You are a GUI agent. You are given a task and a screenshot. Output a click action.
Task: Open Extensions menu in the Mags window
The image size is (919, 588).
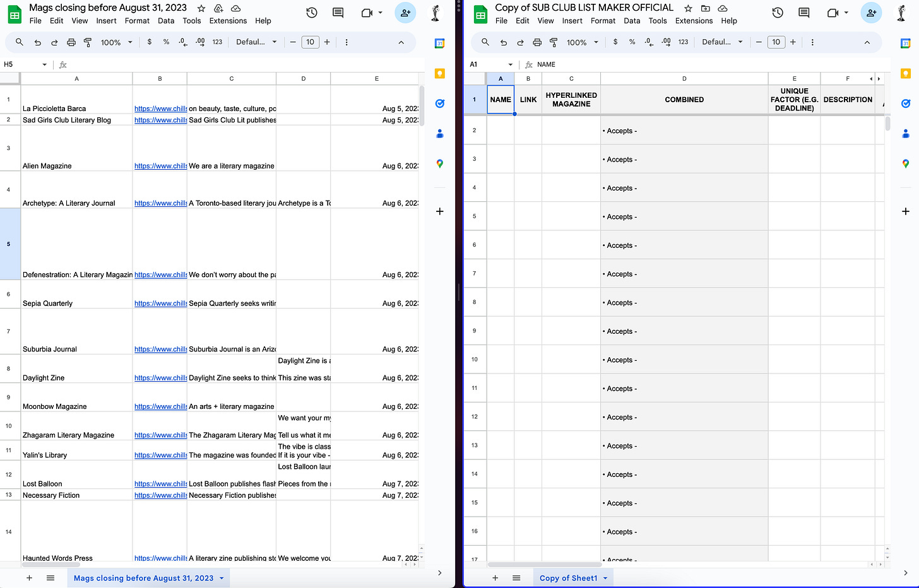pos(228,21)
